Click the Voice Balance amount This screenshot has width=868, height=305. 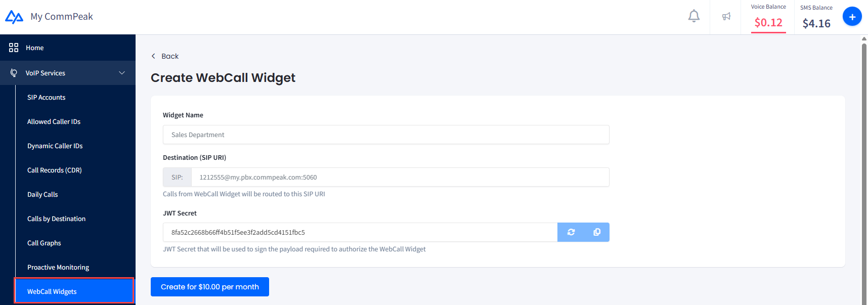click(768, 23)
